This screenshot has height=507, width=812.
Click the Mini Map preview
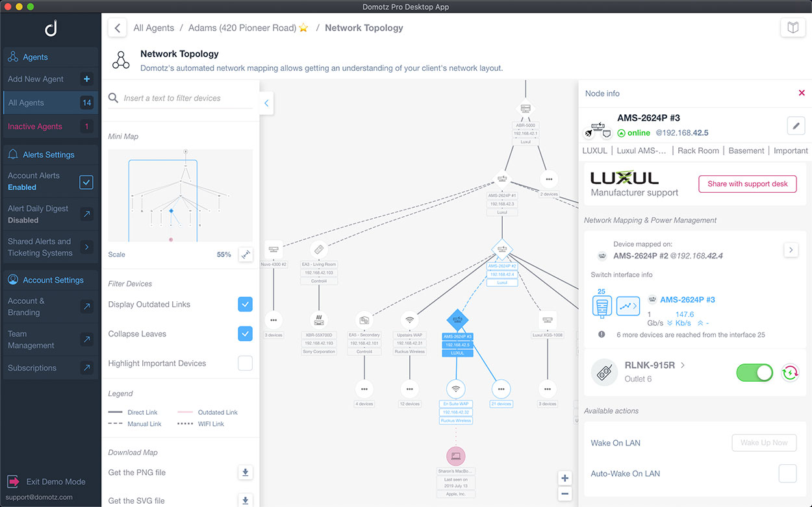point(180,195)
